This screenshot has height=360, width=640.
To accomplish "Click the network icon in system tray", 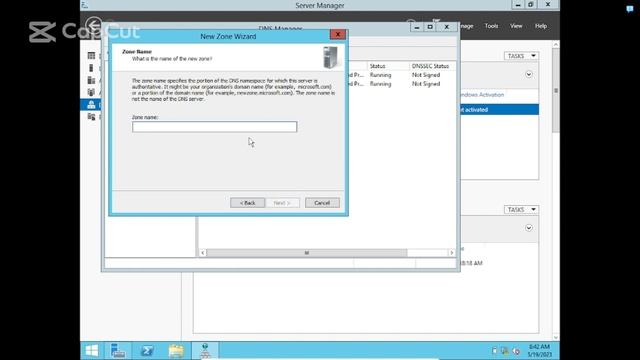I will 505,351.
